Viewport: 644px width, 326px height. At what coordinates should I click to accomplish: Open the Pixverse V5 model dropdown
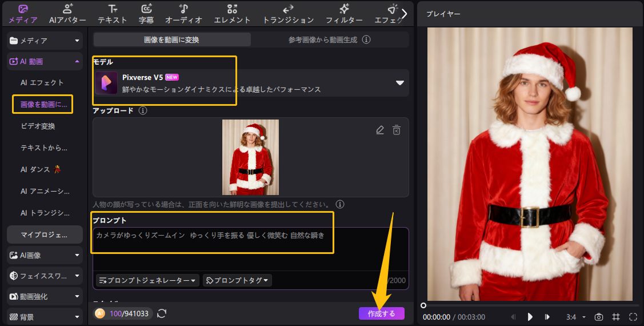pyautogui.click(x=400, y=83)
